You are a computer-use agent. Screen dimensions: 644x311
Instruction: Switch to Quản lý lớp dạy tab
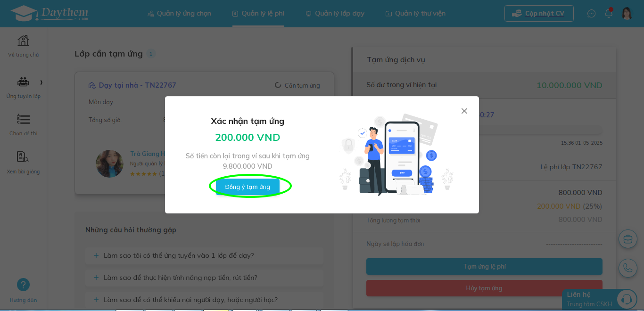click(x=335, y=14)
